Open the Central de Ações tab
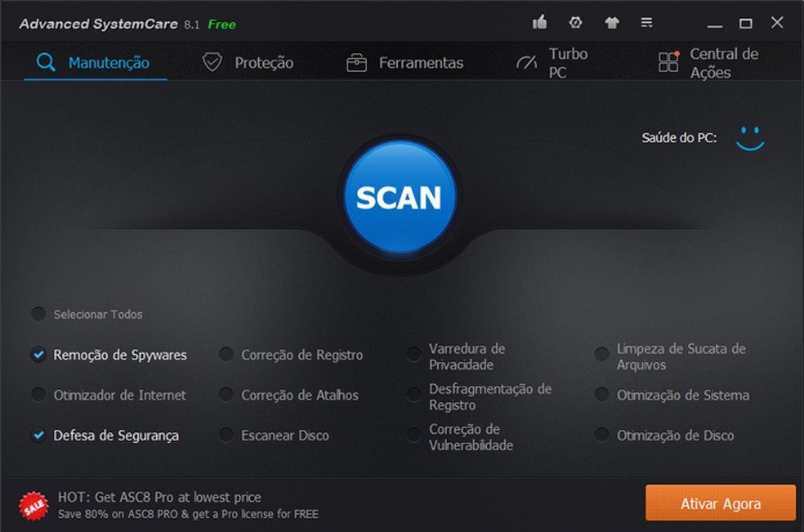The height and width of the screenshot is (532, 804). point(723,61)
